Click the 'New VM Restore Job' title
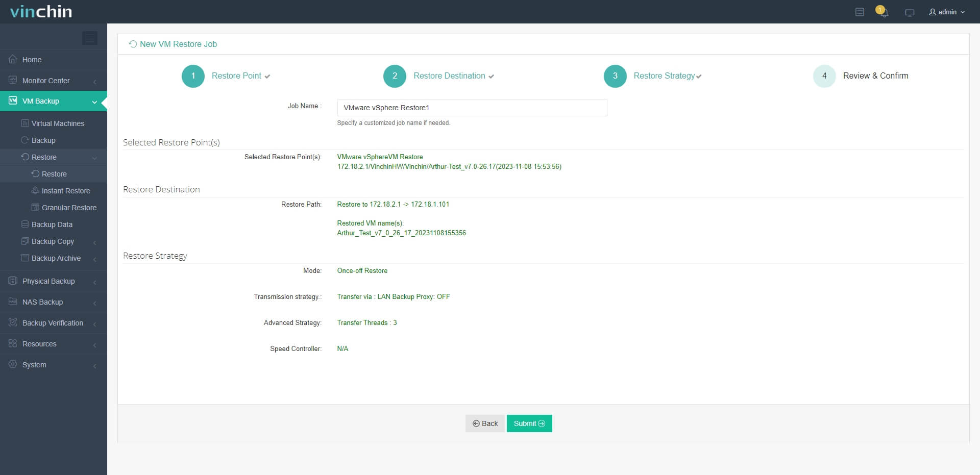The height and width of the screenshot is (475, 980). click(x=178, y=44)
